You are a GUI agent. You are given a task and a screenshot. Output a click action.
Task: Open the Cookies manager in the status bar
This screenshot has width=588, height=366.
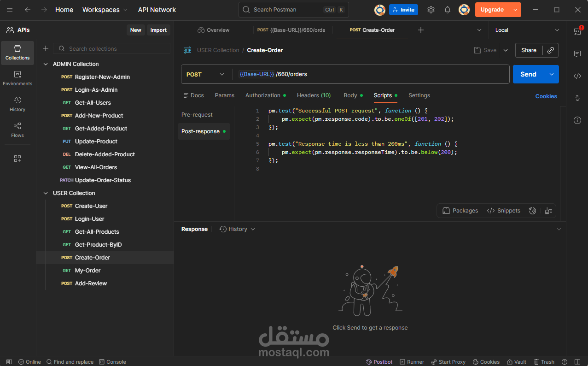point(486,362)
